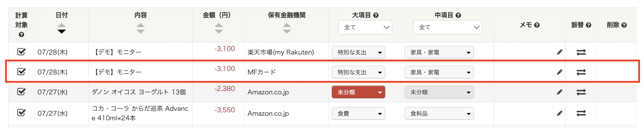Open red 未分類 category dropdown
Viewport: 644px width, 128px height.
pos(358,92)
